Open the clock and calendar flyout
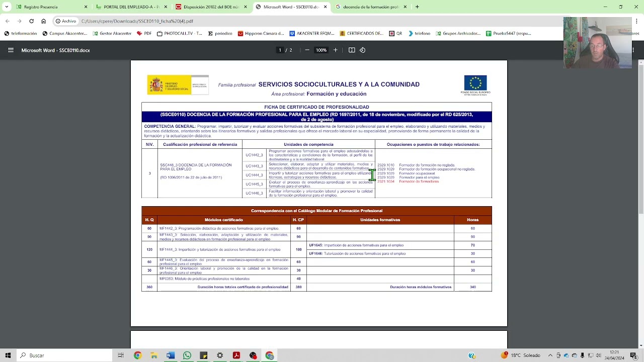This screenshot has width=644, height=362. point(614,355)
